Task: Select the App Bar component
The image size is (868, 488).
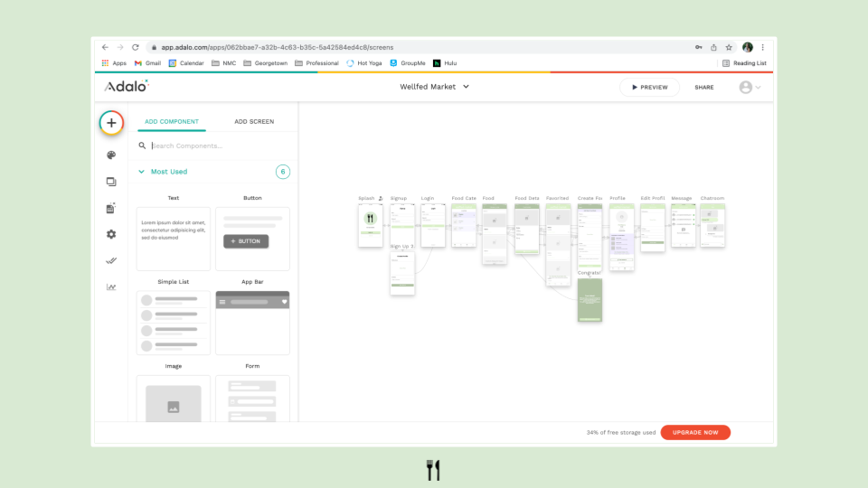Action: [x=252, y=323]
